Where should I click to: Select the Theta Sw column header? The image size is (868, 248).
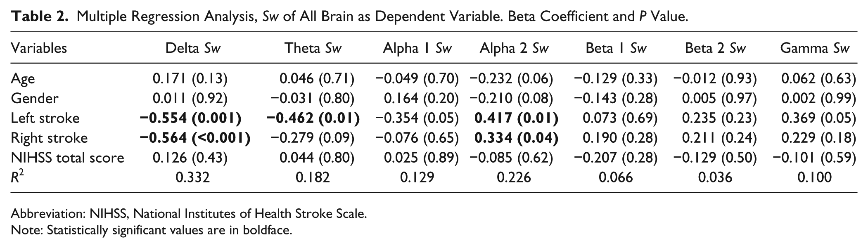pyautogui.click(x=313, y=48)
